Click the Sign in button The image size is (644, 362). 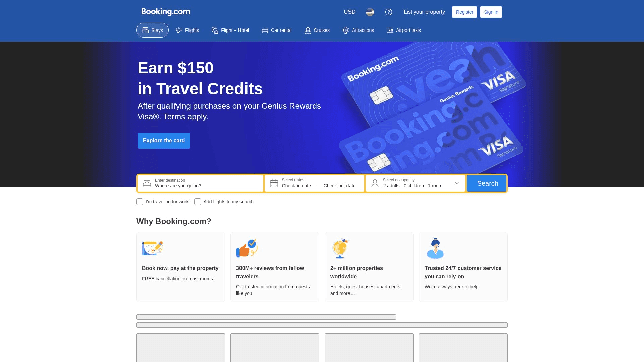[491, 12]
